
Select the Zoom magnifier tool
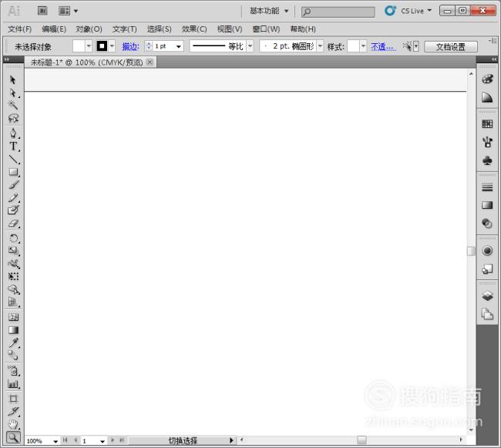(13, 437)
